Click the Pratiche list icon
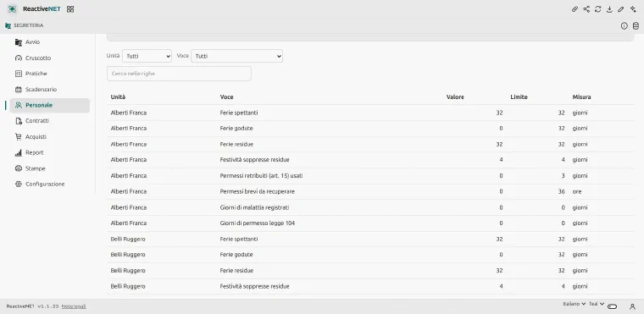Screen dimensions: 644x314 click(18, 74)
